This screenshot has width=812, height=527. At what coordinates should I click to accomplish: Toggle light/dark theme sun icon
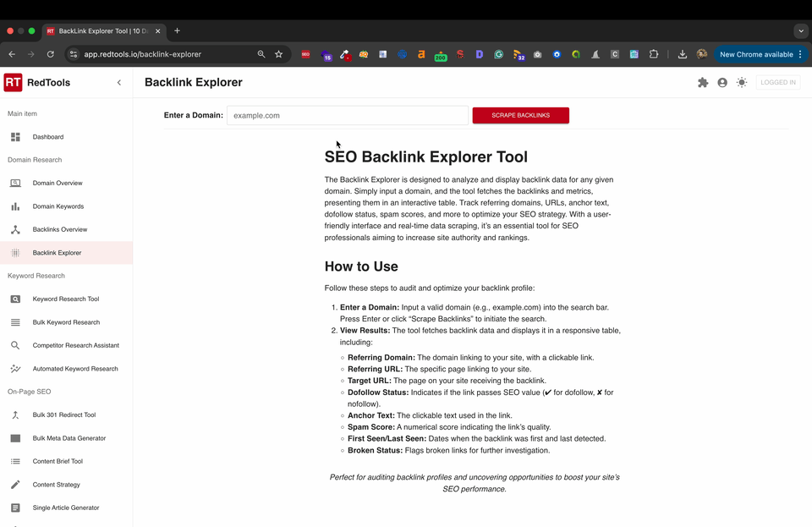[x=742, y=82]
